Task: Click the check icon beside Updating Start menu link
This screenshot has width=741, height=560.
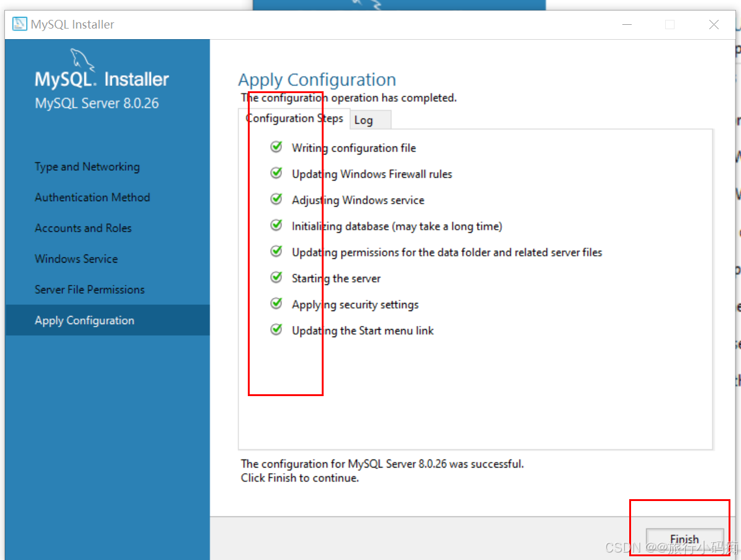Action: click(276, 330)
